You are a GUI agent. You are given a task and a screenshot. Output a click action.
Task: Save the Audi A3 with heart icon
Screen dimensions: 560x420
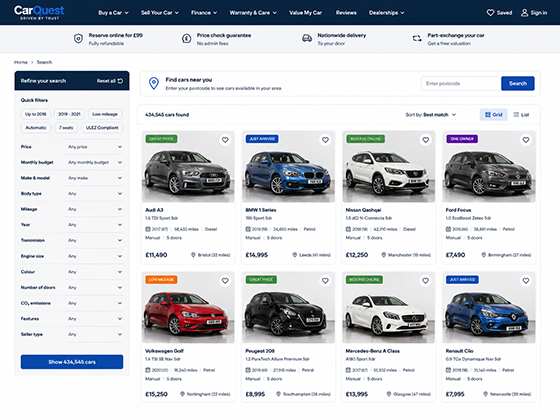click(225, 140)
